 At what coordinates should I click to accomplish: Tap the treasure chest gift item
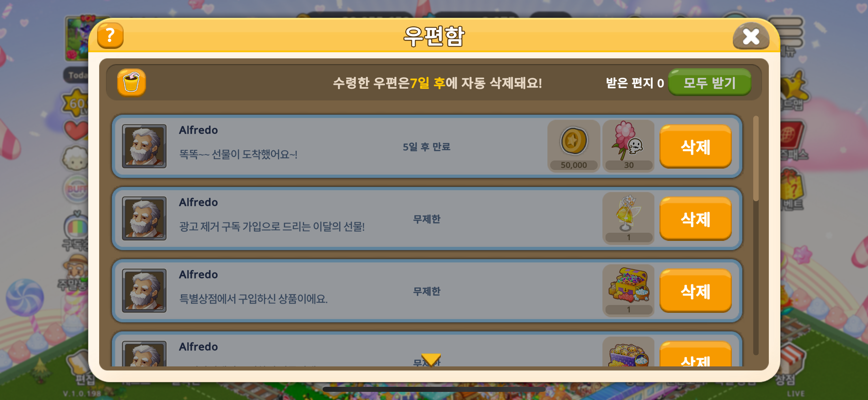[628, 291]
